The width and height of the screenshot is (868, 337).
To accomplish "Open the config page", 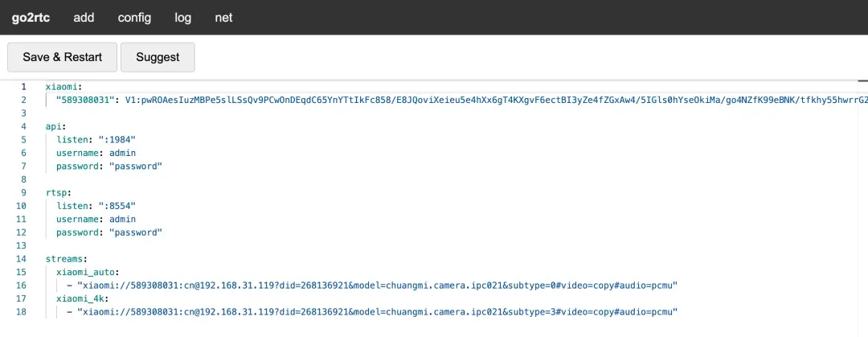I will tap(134, 17).
